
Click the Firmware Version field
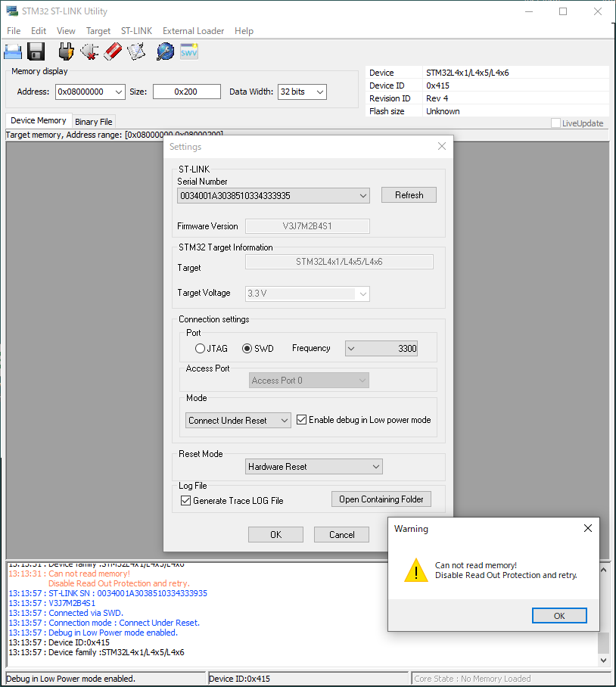tap(307, 226)
